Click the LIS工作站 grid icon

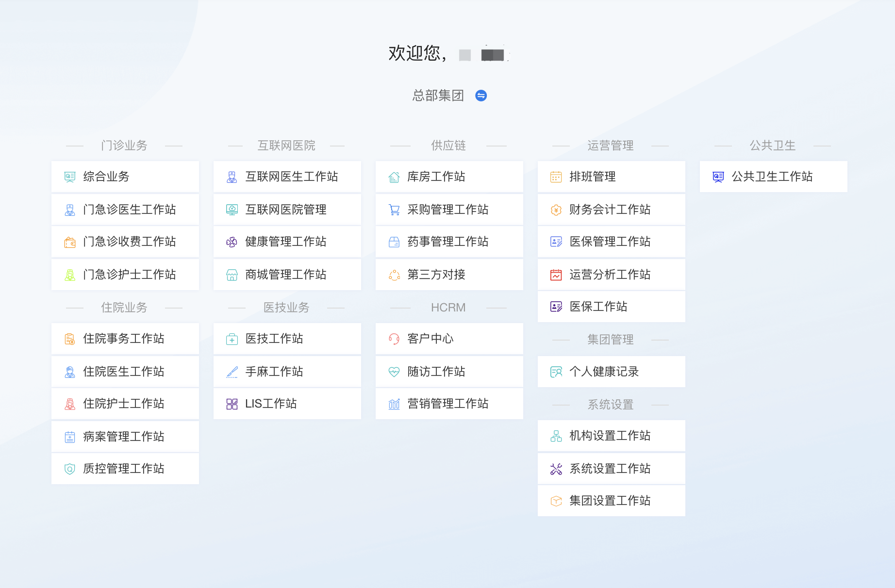coord(232,404)
